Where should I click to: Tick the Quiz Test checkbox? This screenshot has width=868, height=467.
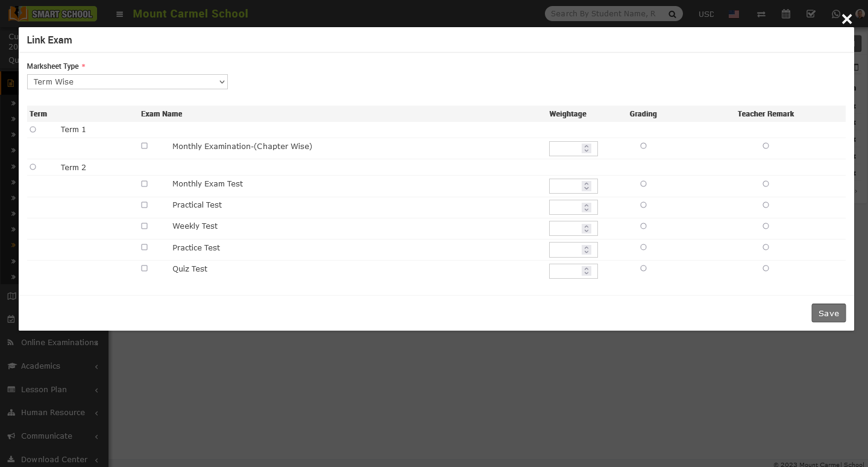(x=144, y=268)
